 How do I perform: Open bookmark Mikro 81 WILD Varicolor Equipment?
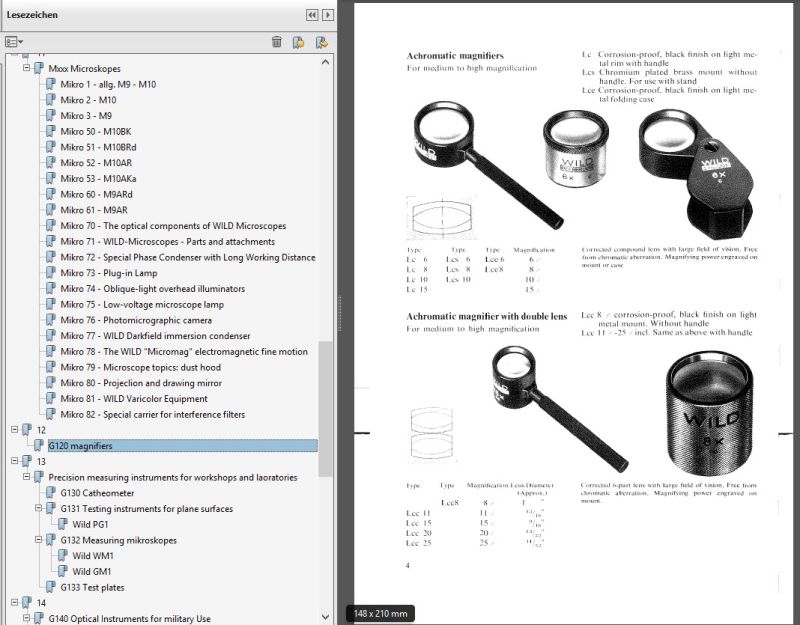[x=134, y=398]
